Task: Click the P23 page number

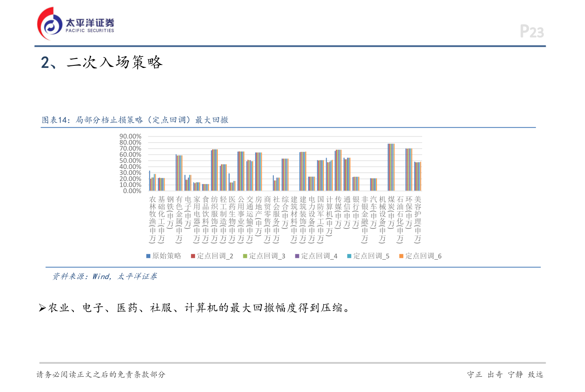Action: coord(532,31)
